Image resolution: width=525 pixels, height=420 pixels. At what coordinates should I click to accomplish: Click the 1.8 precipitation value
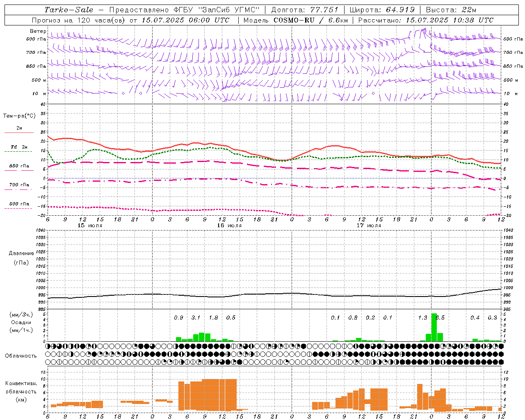pos(213,317)
